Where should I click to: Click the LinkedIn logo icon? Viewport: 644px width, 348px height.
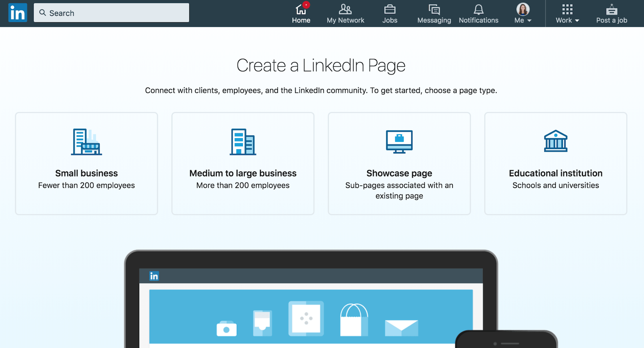[18, 13]
